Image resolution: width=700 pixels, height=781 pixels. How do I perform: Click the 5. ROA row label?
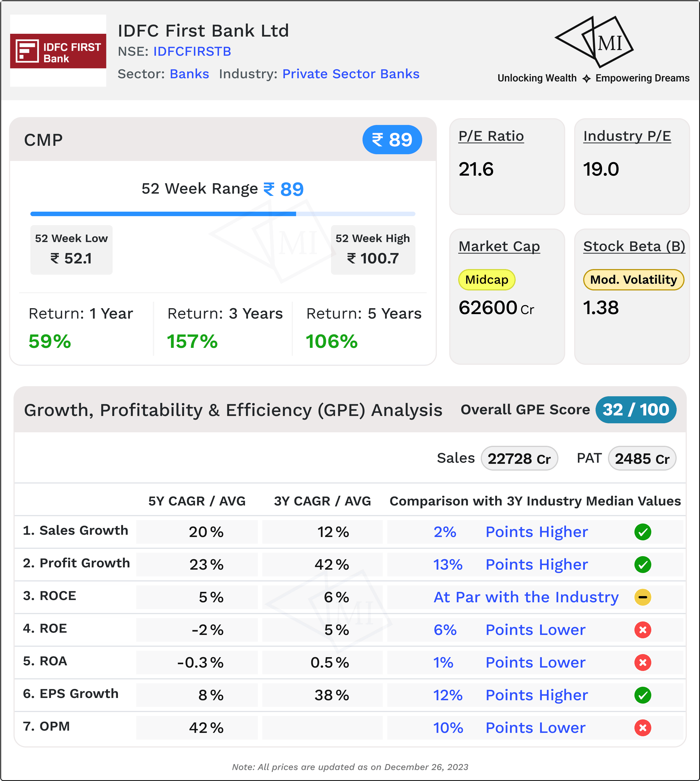point(45,661)
